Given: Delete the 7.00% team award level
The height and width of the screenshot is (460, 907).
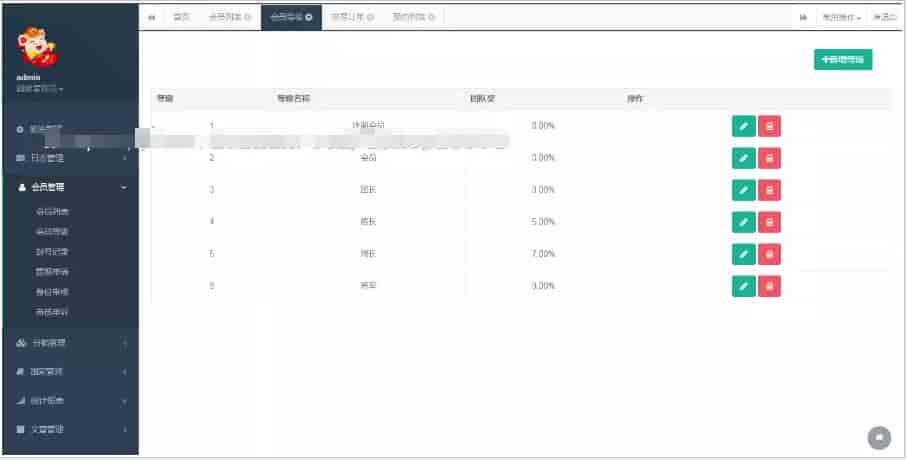Looking at the screenshot, I should point(769,254).
